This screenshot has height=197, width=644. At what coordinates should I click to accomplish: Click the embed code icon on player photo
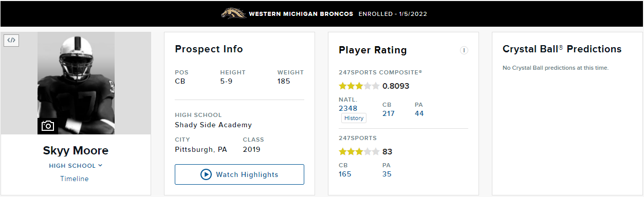11,40
